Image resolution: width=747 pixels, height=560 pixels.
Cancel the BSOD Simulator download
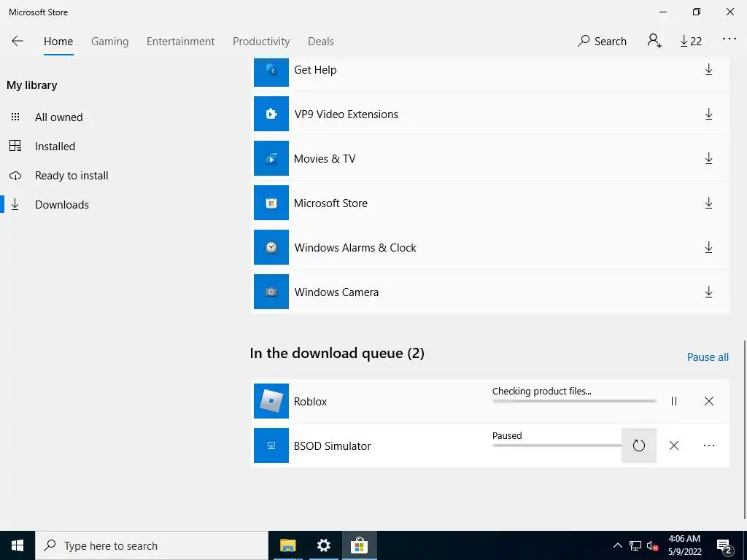673,446
